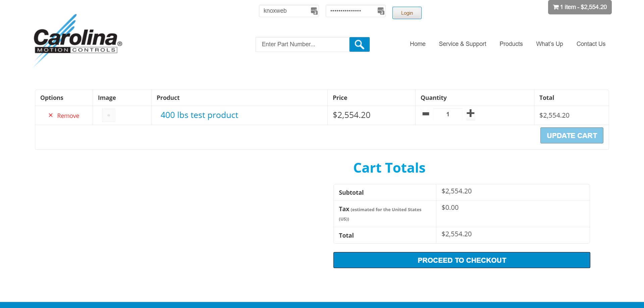Click the quantity input field
The width and height of the screenshot is (644, 308).
click(x=447, y=114)
